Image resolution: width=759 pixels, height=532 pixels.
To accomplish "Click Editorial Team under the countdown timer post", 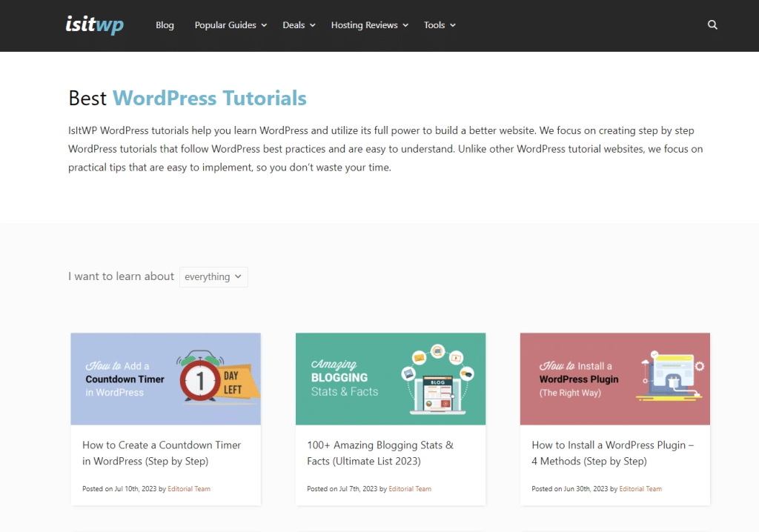I will point(188,488).
